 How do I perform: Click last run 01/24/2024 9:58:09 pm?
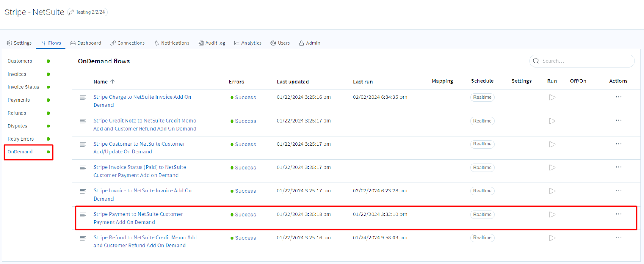380,238
